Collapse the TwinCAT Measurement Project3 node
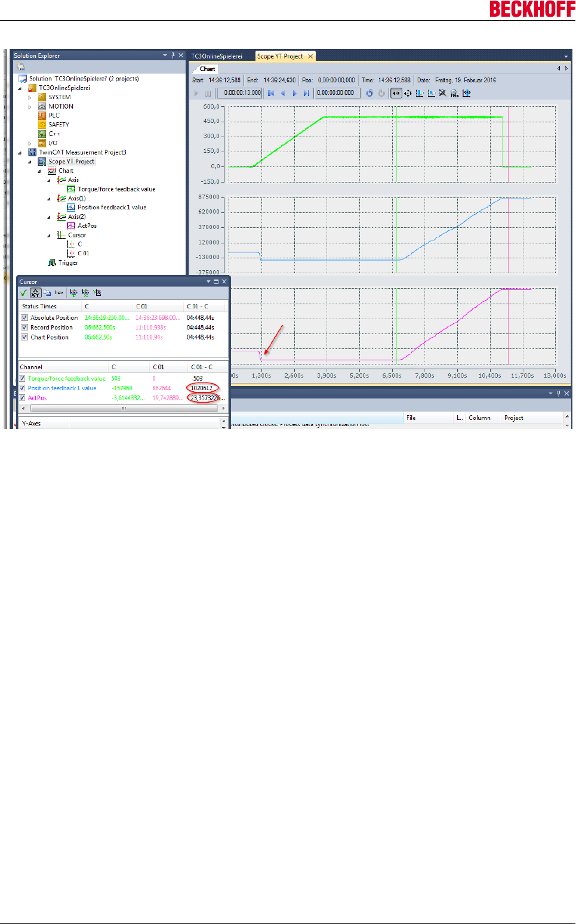The width and height of the screenshot is (576, 924). (20, 153)
